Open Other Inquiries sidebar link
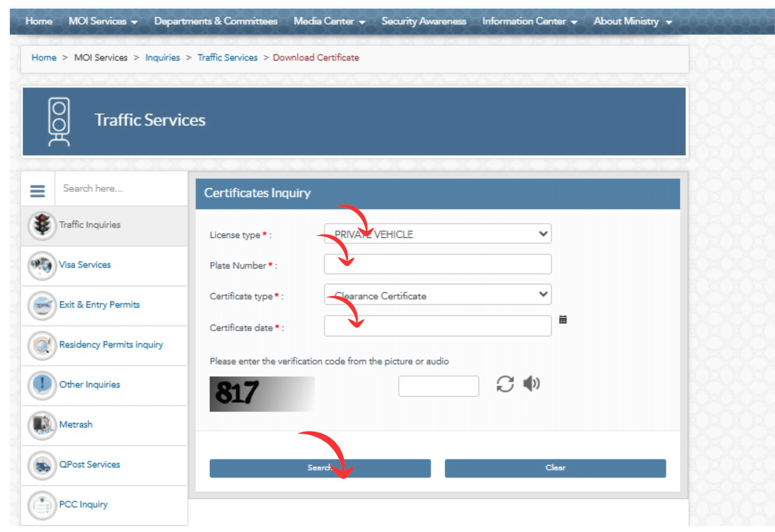This screenshot has height=532, width=775. tap(90, 384)
